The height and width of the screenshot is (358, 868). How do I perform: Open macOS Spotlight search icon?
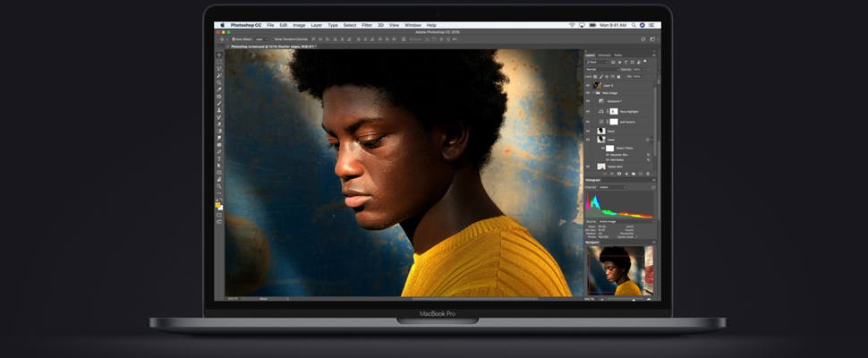pyautogui.click(x=634, y=25)
